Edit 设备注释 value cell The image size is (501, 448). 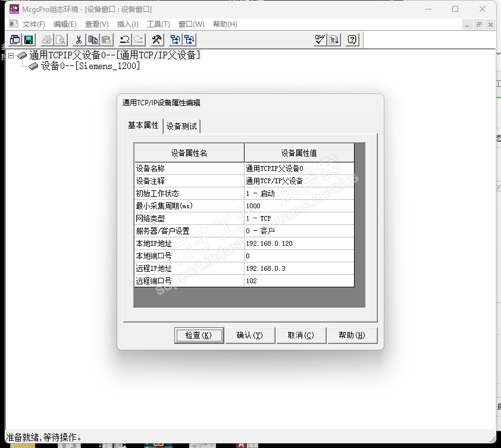(299, 181)
